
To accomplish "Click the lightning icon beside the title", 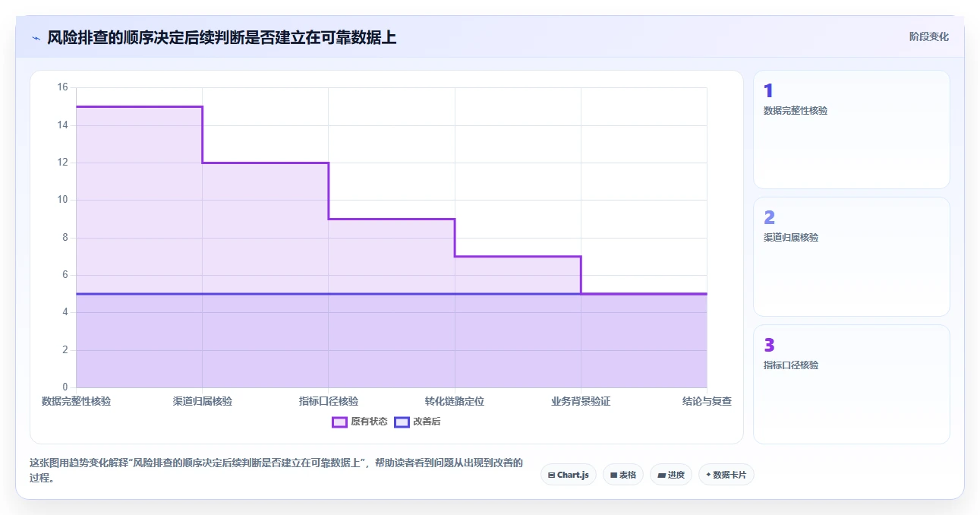I will [36, 38].
